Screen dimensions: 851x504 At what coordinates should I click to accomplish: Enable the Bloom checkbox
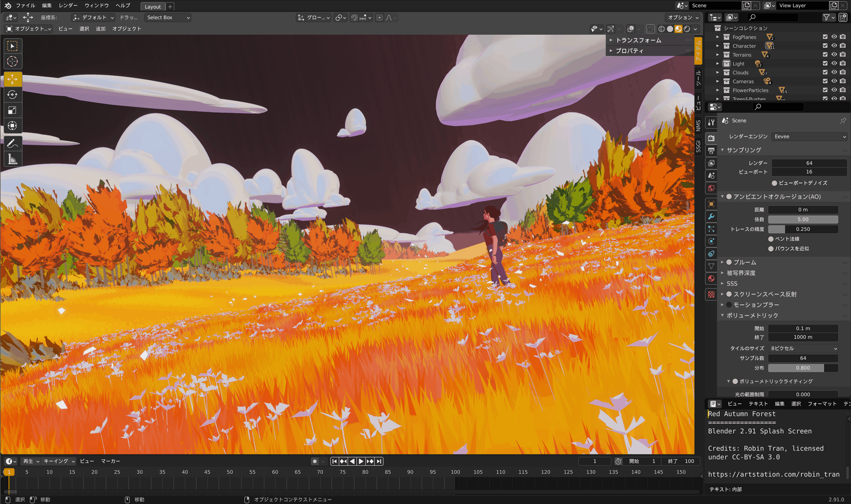729,262
